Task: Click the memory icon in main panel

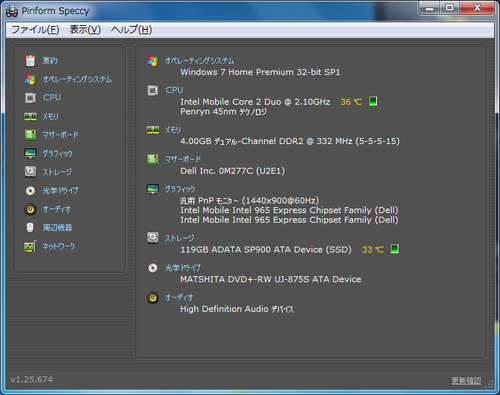Action: coord(153,130)
